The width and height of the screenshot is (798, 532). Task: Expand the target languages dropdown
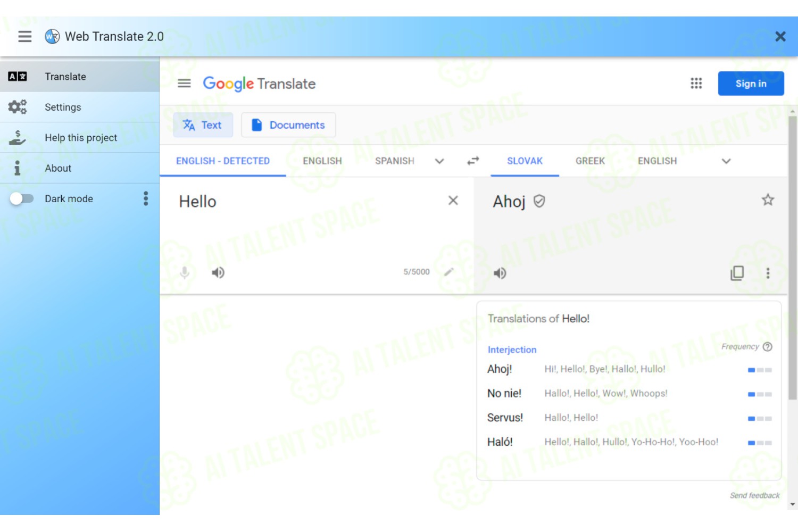pos(726,161)
